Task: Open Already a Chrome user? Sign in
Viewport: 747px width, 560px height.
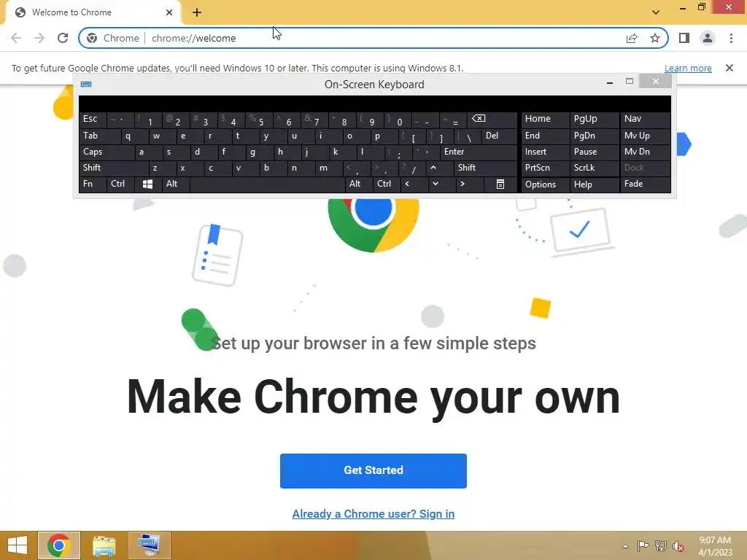Action: tap(373, 514)
